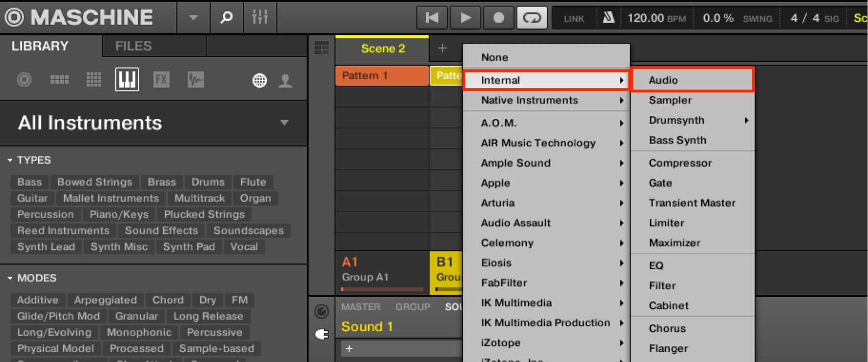Select the Instruments keyboard icon filter
Screen dimensions: 868x362
(127, 80)
